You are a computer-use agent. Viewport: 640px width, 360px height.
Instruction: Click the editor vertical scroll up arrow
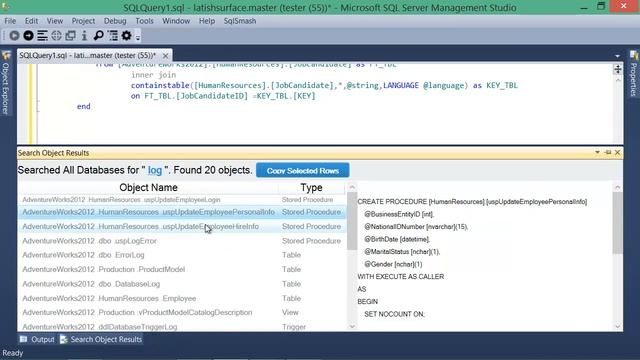pyautogui.click(x=618, y=80)
